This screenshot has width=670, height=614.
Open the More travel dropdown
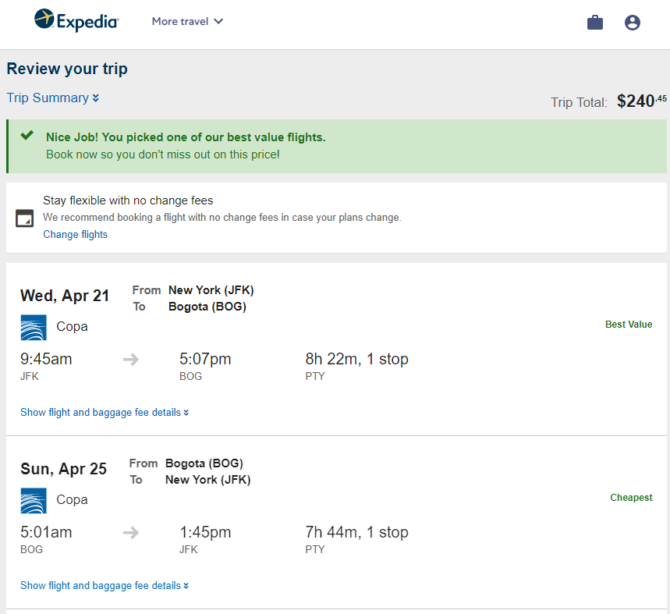coord(187,21)
